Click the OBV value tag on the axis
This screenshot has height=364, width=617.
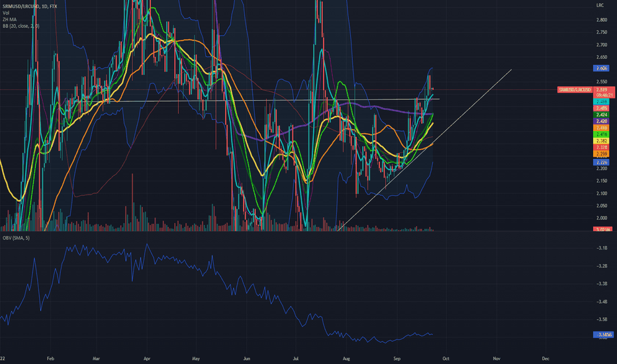(603, 335)
